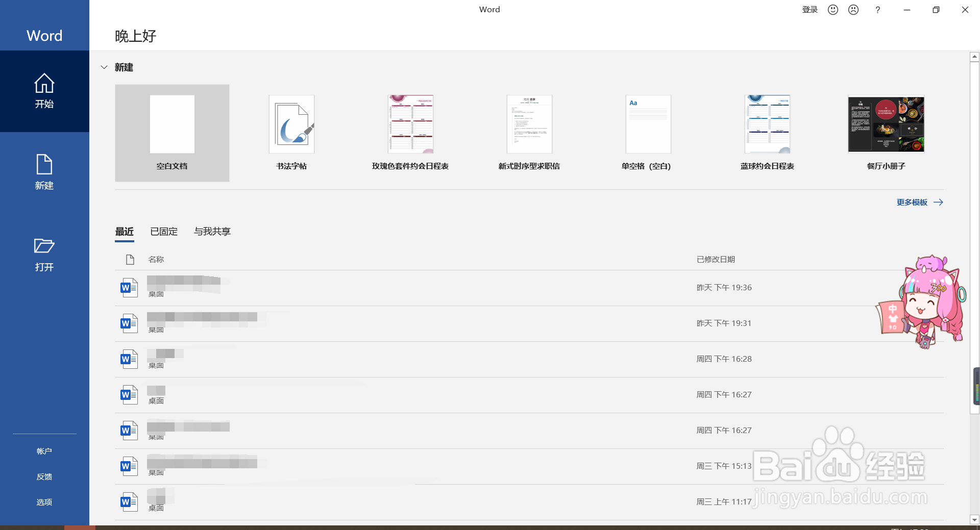Click the scrollbar down arrow
980x530 pixels.
point(974,520)
